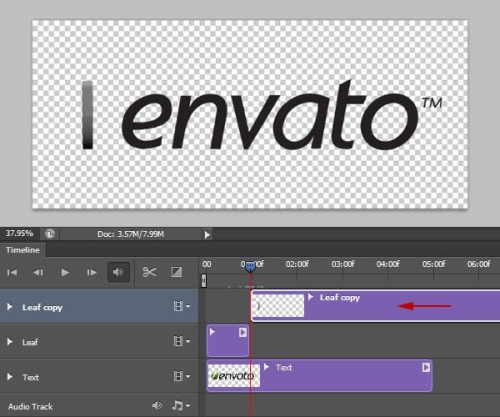This screenshot has width=500, height=417.
Task: Open Leaf copy filmstrip menu
Action: pos(182,306)
